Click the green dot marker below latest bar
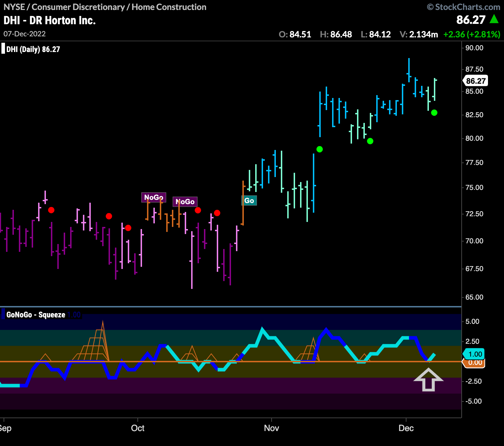Viewport: 504px width, 446px height. pos(434,113)
